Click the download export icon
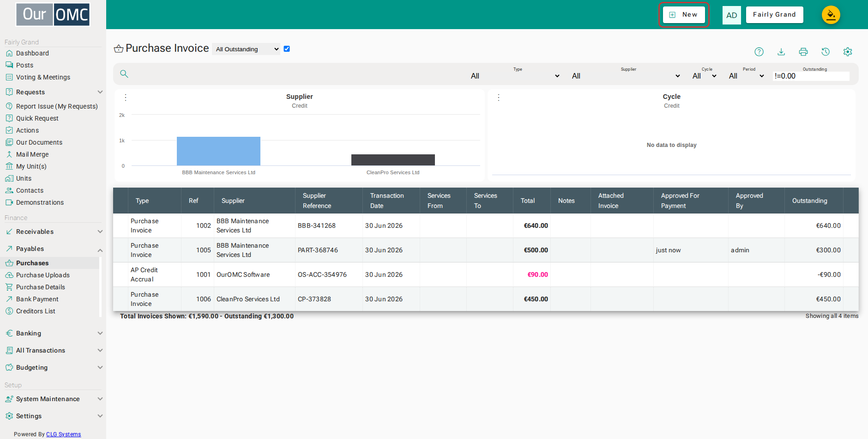The width and height of the screenshot is (868, 439). [x=781, y=52]
